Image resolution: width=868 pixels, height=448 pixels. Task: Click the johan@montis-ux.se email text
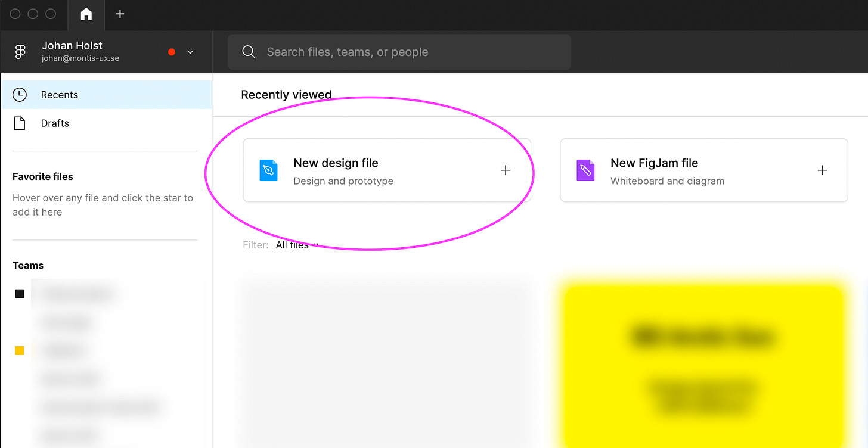click(80, 58)
